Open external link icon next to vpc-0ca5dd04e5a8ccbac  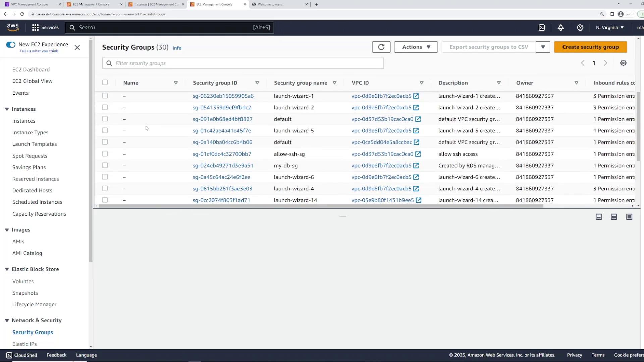click(x=416, y=142)
